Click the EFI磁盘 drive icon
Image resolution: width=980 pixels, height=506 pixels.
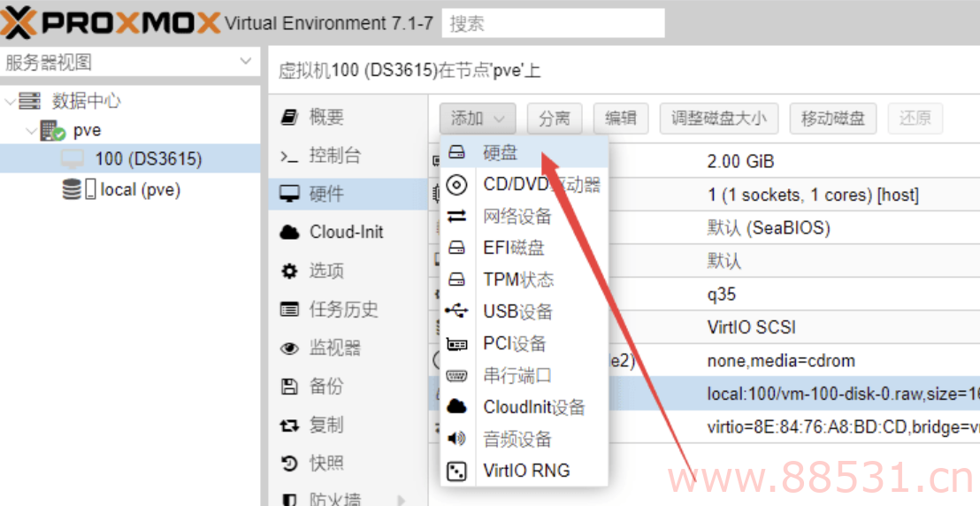457,248
